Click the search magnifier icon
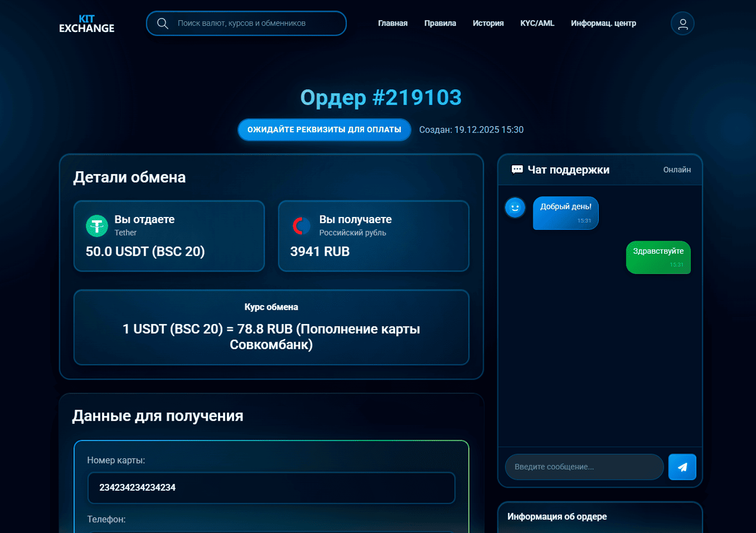Image resolution: width=756 pixels, height=533 pixels. click(163, 23)
